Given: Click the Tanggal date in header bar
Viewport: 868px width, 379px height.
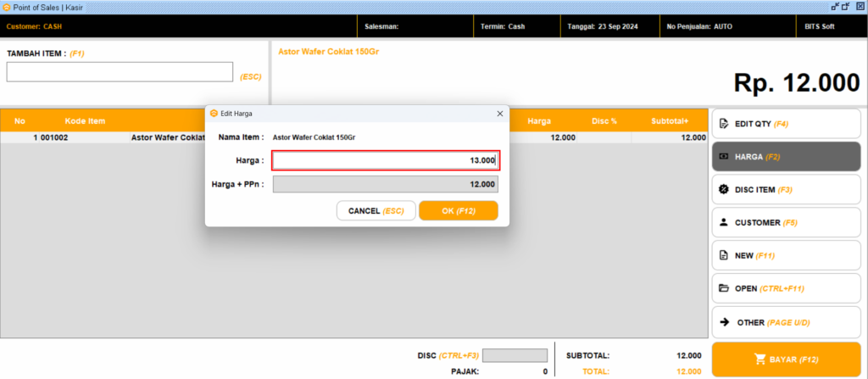Looking at the screenshot, I should (603, 26).
